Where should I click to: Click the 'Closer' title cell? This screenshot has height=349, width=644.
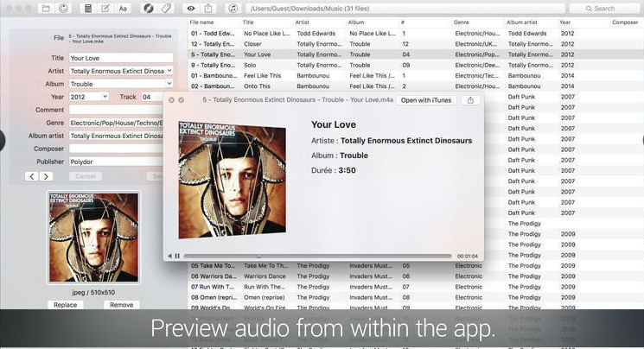click(252, 44)
